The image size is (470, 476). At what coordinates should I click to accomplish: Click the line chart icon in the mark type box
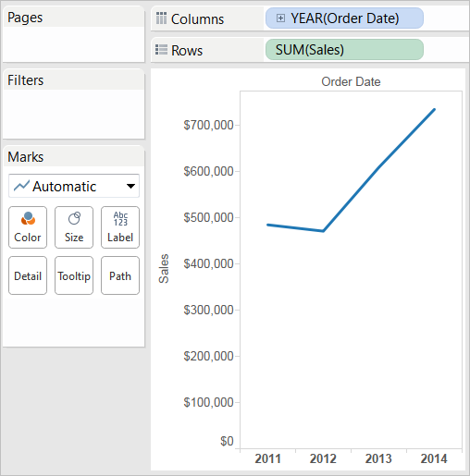point(21,186)
